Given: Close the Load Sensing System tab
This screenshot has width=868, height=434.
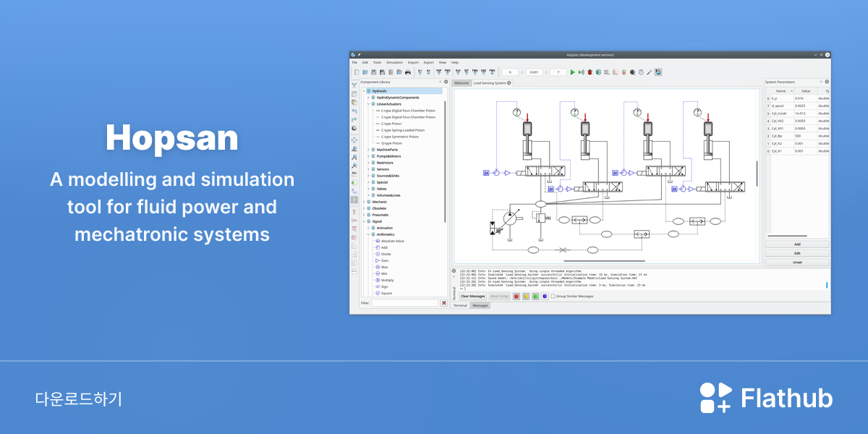Looking at the screenshot, I should coord(509,83).
